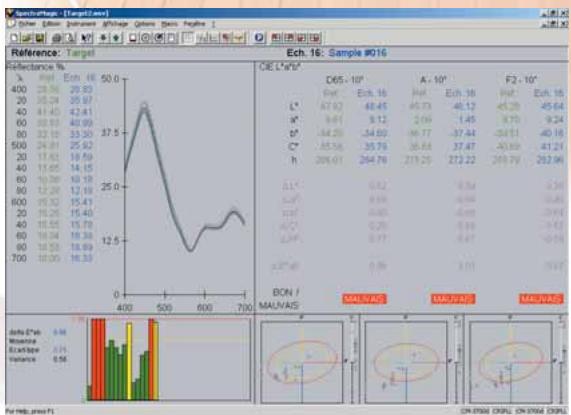Image resolution: width=571 pixels, height=415 pixels.
Task: Click the Open file folder toolbar icon
Action: coord(27,37)
